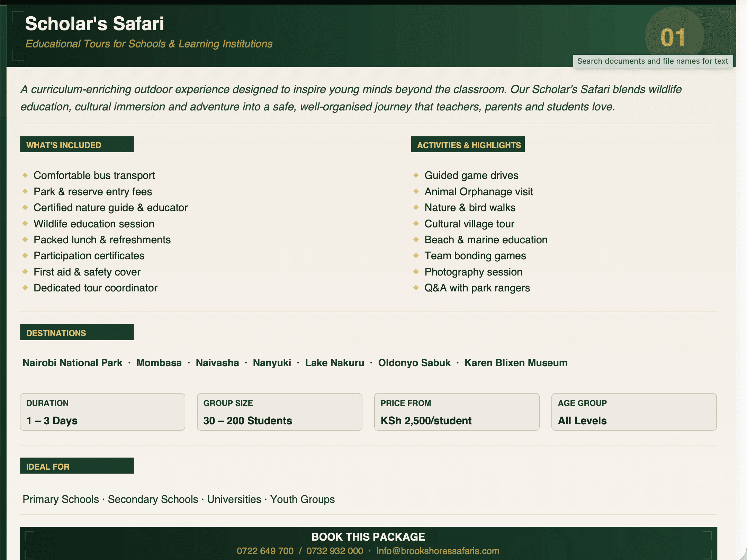Click 'Lake Nakuru' destination

click(x=335, y=363)
